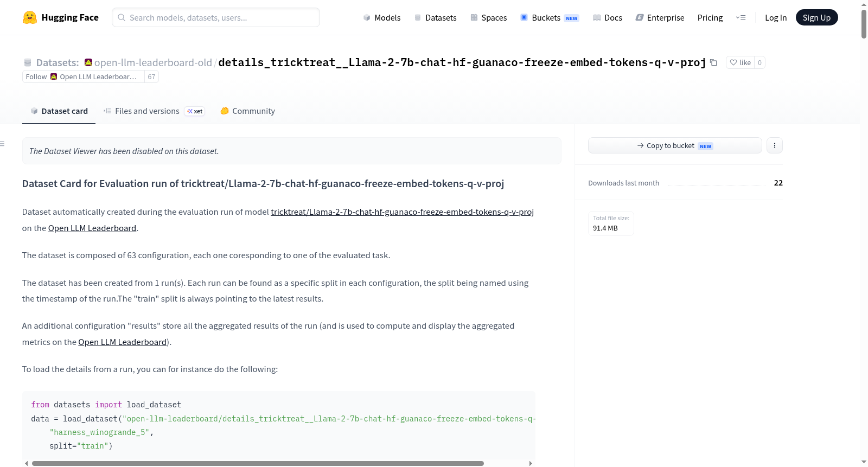Follow Open LLM Leaderboard organization

click(84, 77)
